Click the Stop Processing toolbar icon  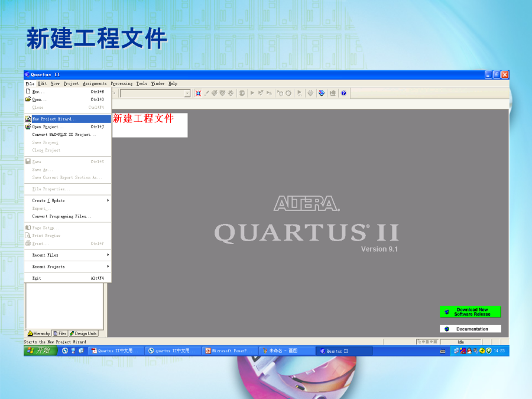click(x=242, y=93)
